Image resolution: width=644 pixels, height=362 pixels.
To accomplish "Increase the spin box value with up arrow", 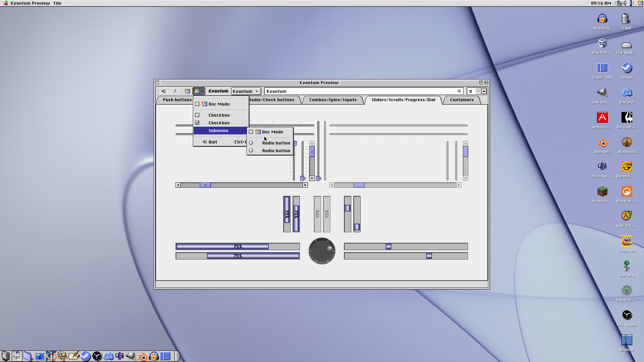I will click(484, 91).
